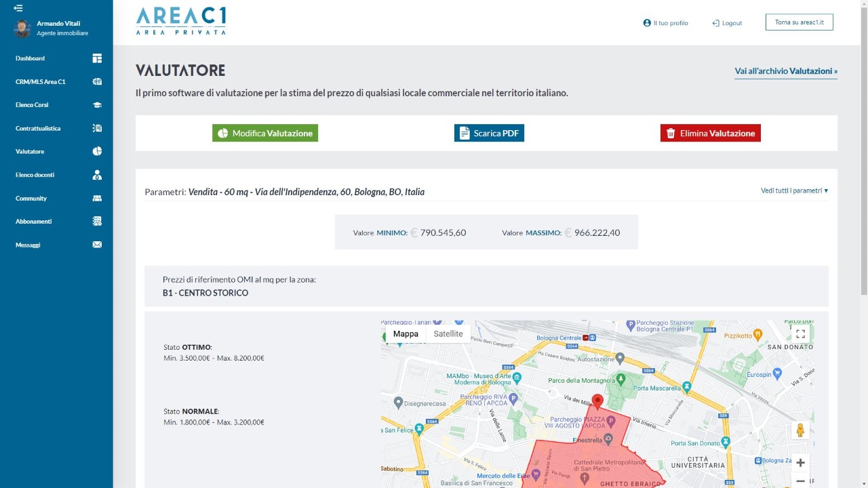
Task: Click the map fullscreen toggle icon
Action: click(x=800, y=333)
